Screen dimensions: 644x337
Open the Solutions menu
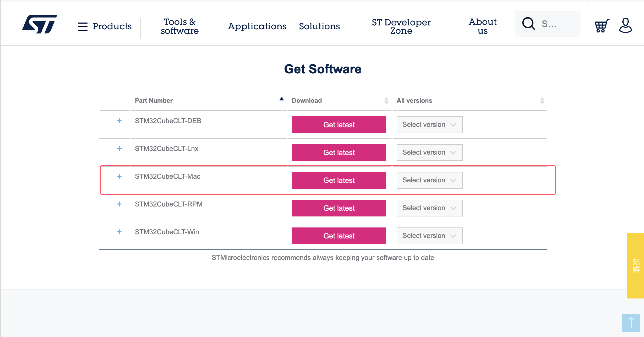[319, 26]
